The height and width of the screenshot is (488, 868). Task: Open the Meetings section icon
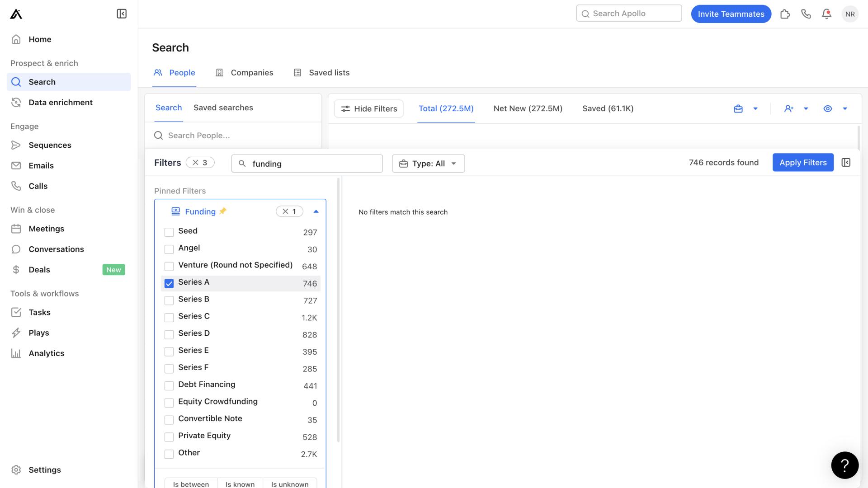[17, 229]
